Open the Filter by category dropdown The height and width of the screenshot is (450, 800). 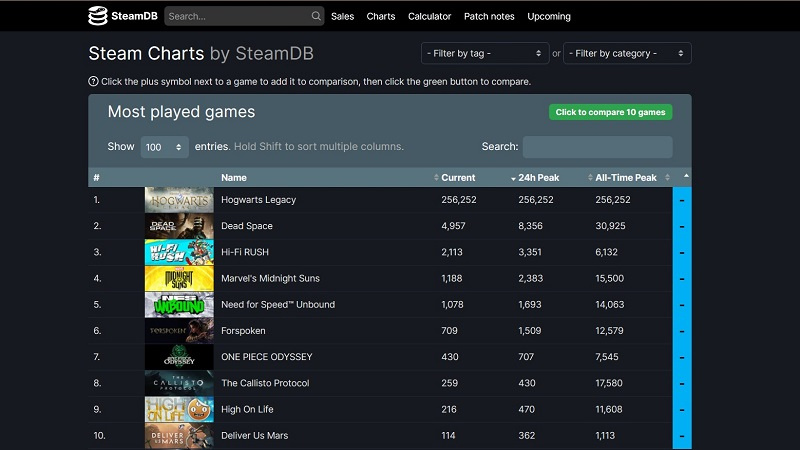click(627, 53)
